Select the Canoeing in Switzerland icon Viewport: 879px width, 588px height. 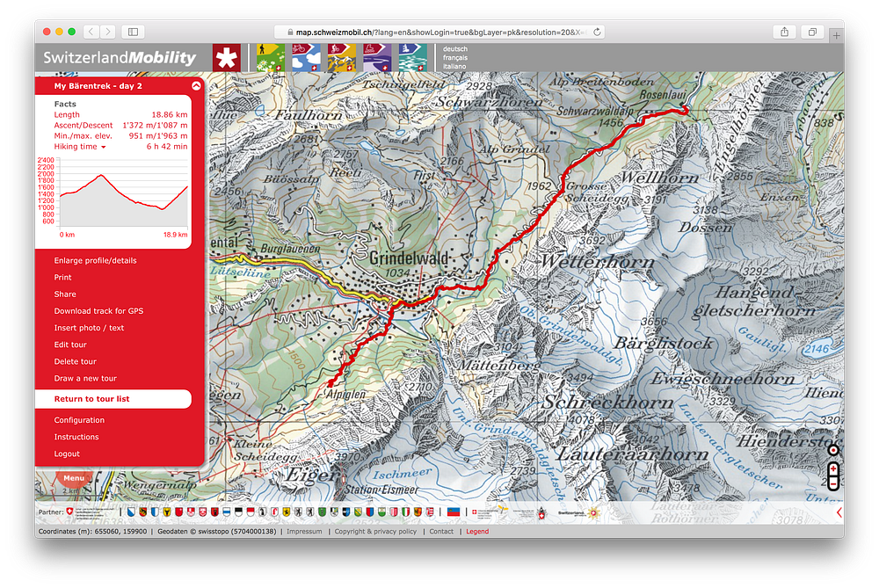[412, 58]
